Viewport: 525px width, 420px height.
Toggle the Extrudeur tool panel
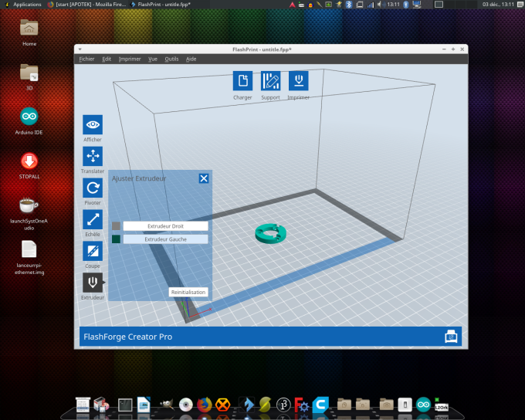[x=93, y=283]
